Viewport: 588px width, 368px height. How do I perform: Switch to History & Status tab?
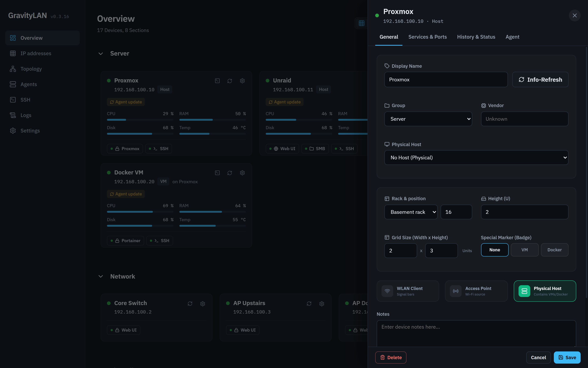click(x=476, y=37)
